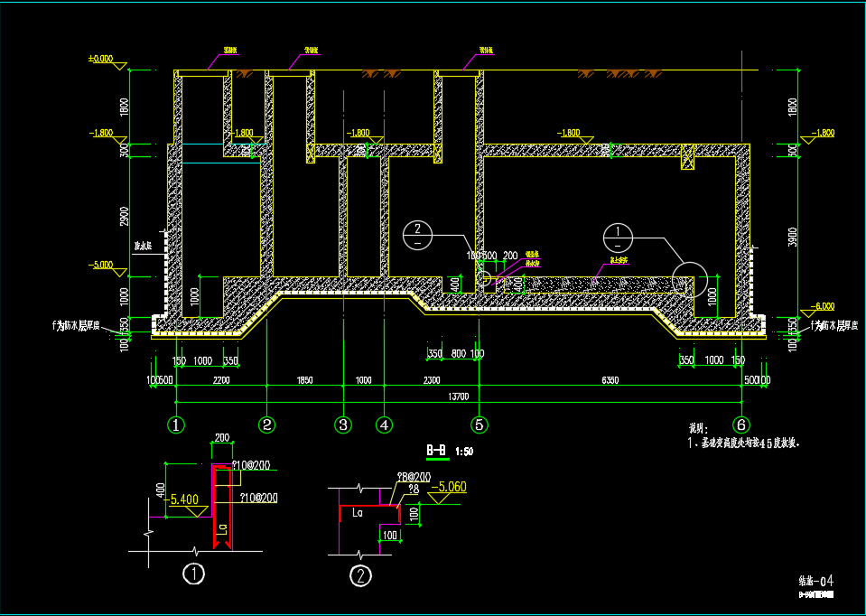
Task: Select the 200 width dimension atop detail 1
Action: [222, 438]
